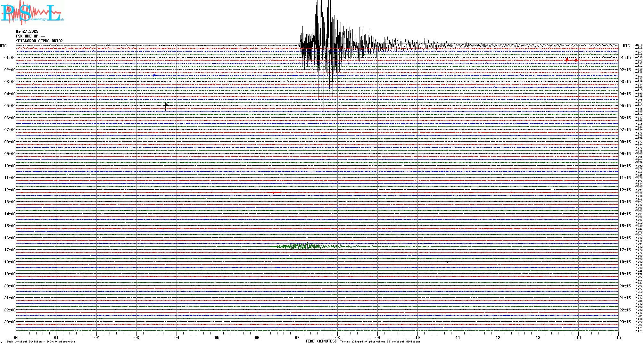Click the 23:00 hour label
This screenshot has height=346, width=644.
[x=10, y=322]
